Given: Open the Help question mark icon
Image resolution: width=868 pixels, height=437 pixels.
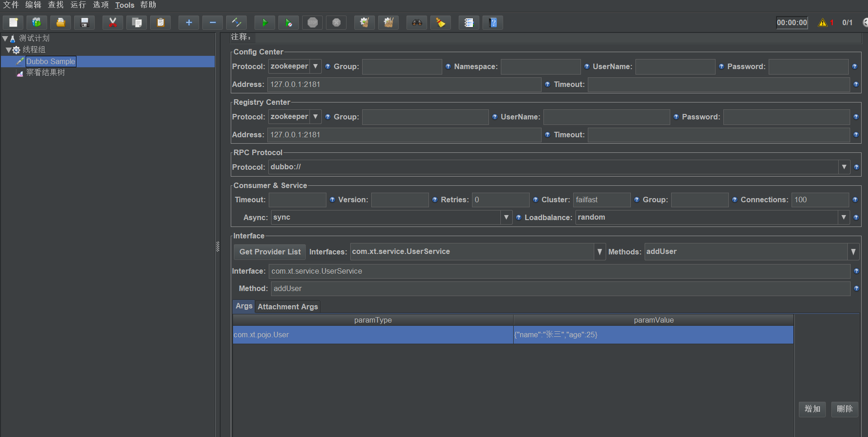Looking at the screenshot, I should click(x=493, y=22).
